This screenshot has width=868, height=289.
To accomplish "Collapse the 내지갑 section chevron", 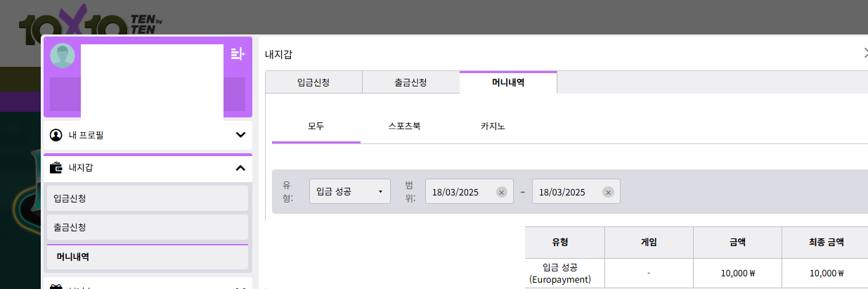I will click(240, 167).
